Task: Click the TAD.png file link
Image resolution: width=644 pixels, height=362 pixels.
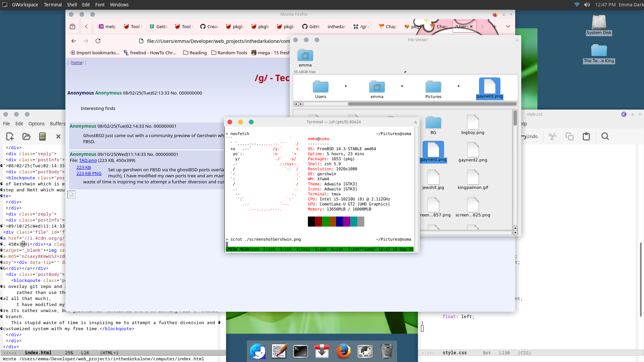Action: [88, 160]
